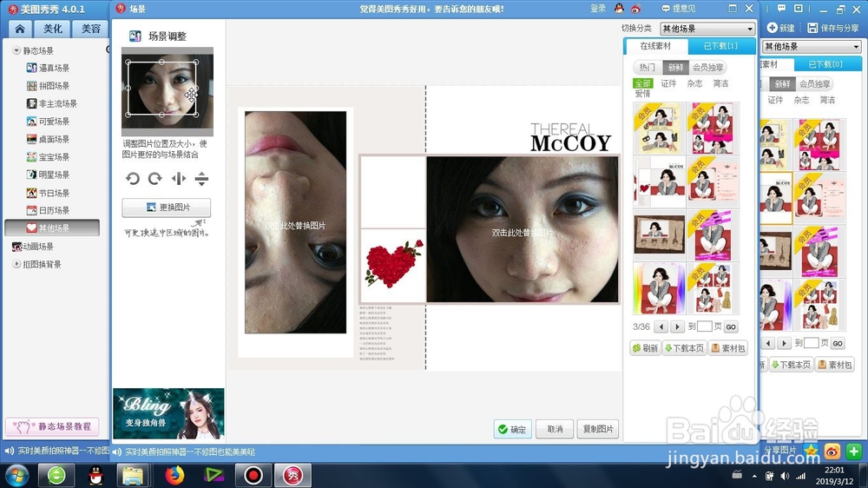Expand 抠图换背景 tree group

pos(16,264)
